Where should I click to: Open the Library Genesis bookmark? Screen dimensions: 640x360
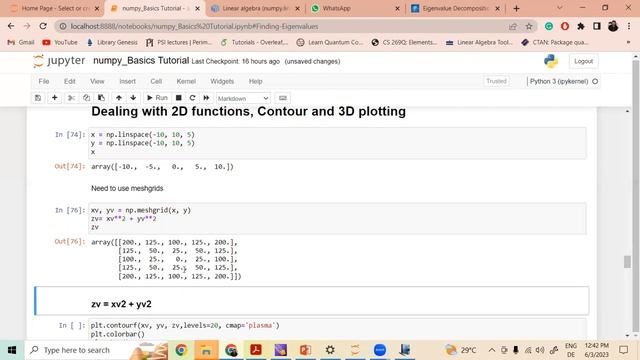112,42
